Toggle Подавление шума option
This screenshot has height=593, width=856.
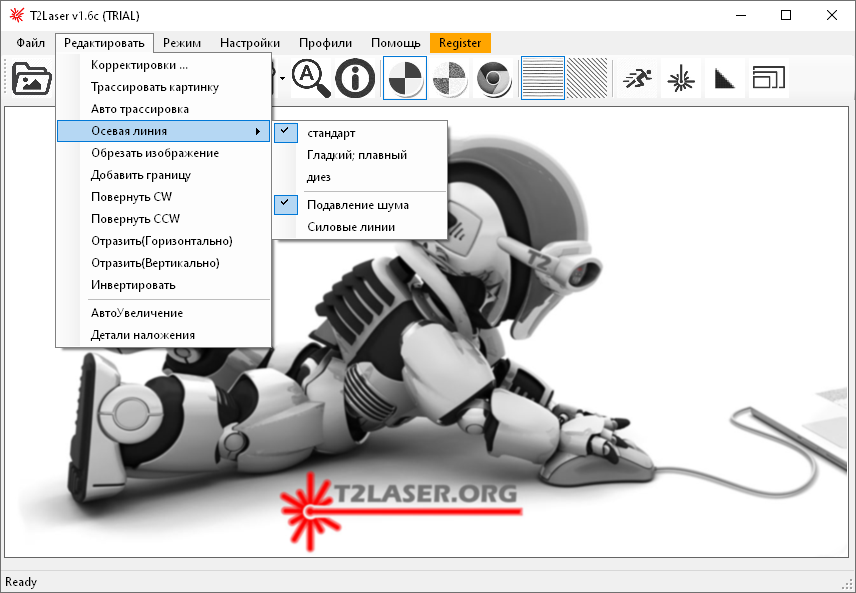pos(360,205)
